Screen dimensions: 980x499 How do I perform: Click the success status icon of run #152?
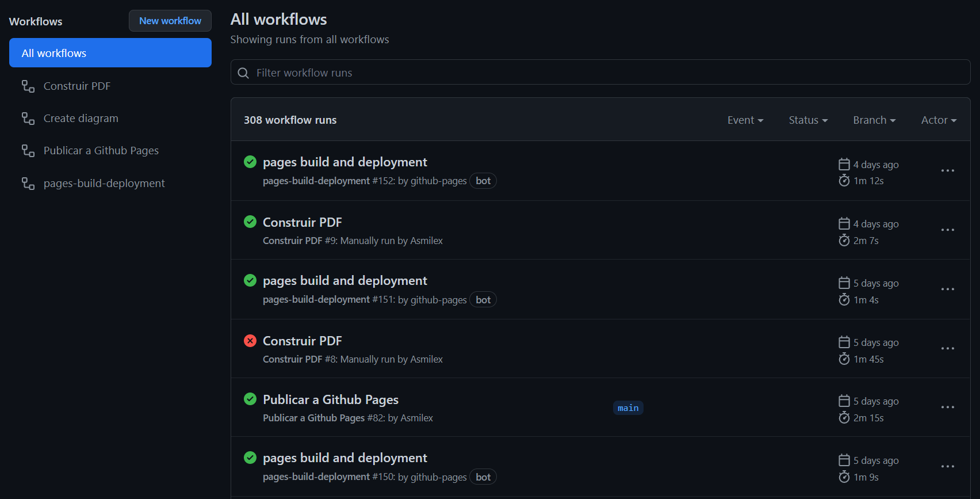click(x=250, y=162)
